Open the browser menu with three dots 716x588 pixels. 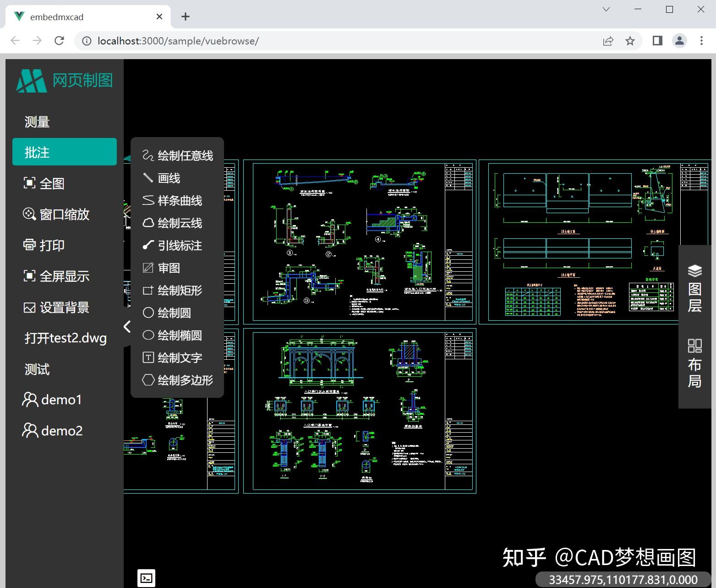click(702, 40)
